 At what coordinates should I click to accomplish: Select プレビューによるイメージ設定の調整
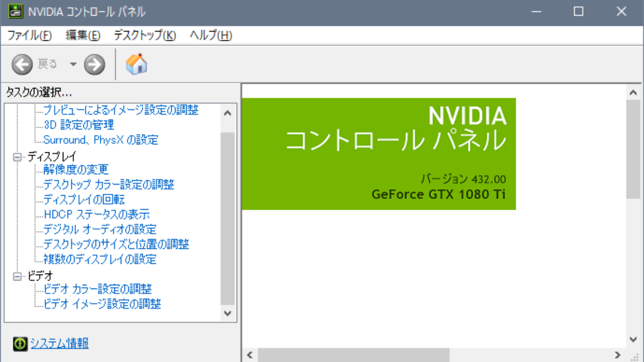pyautogui.click(x=121, y=110)
